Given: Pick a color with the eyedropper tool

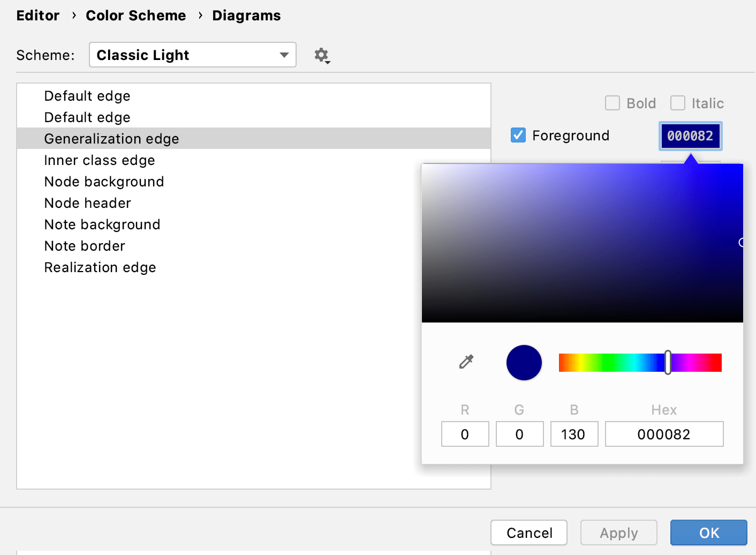Looking at the screenshot, I should click(x=465, y=362).
